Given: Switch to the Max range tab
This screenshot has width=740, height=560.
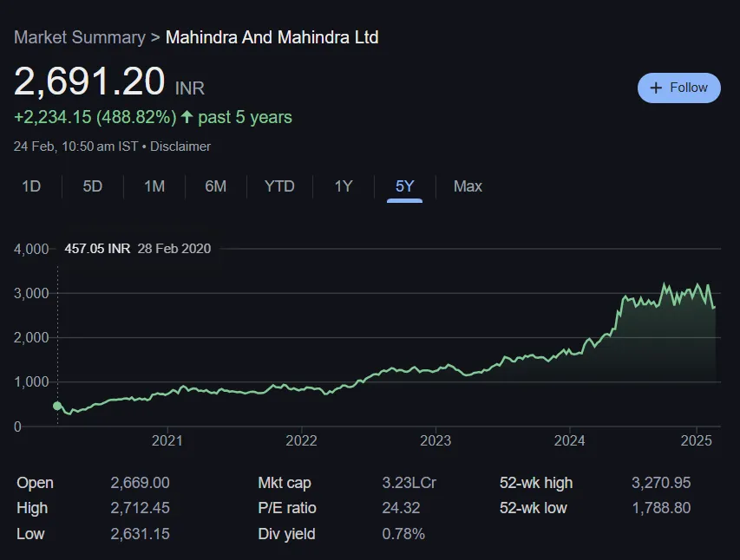Looking at the screenshot, I should pyautogui.click(x=468, y=186).
